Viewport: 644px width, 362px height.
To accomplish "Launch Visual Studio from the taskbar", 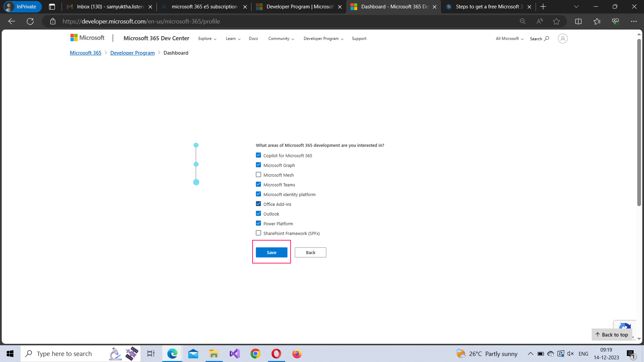I will point(235,353).
